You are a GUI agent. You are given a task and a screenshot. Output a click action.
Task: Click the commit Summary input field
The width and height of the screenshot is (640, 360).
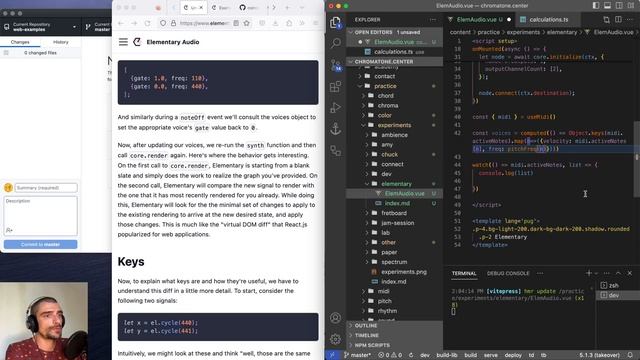pyautogui.click(x=46, y=188)
